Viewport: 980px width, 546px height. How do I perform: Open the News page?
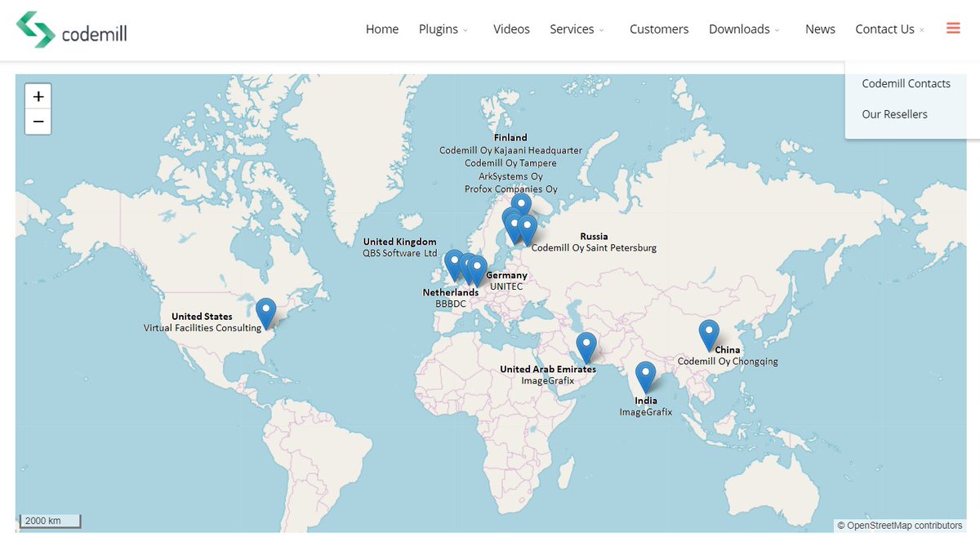pos(820,29)
